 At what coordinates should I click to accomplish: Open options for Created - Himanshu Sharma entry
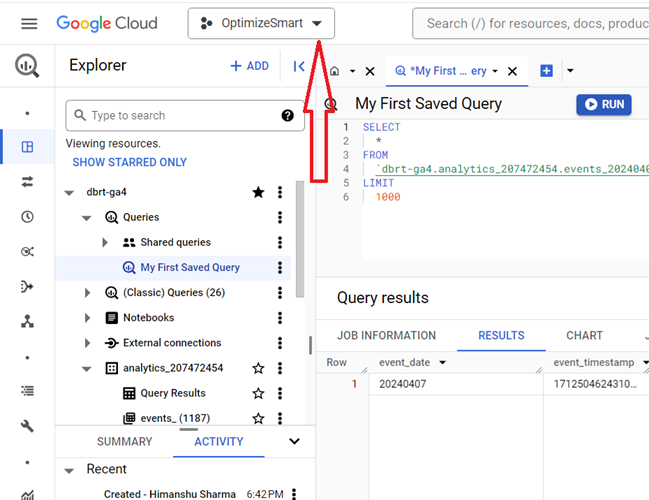[294, 494]
